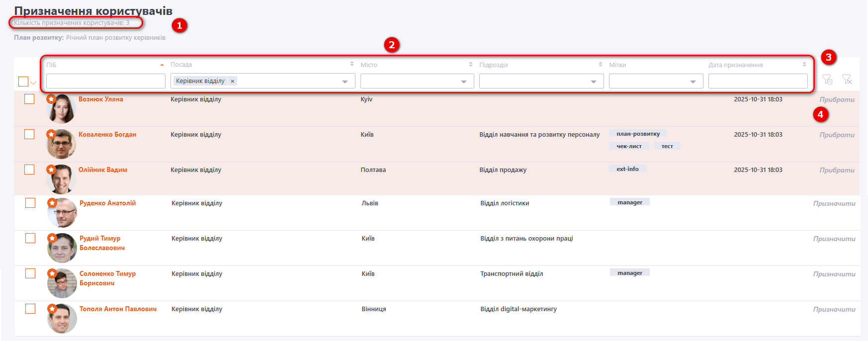Viewport: 868px width, 341px height.
Task: Click the ПІБ search input field
Action: 105,81
